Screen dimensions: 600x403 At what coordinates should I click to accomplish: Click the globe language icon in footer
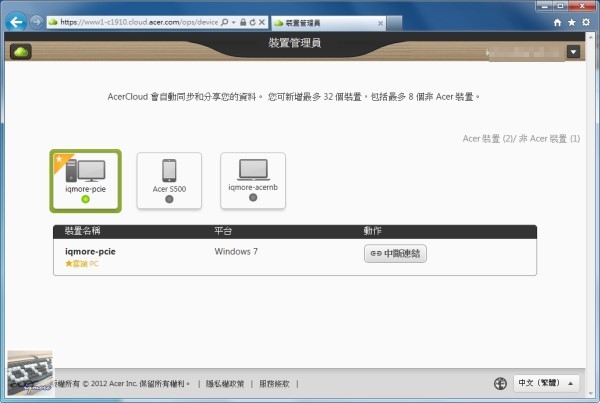501,383
